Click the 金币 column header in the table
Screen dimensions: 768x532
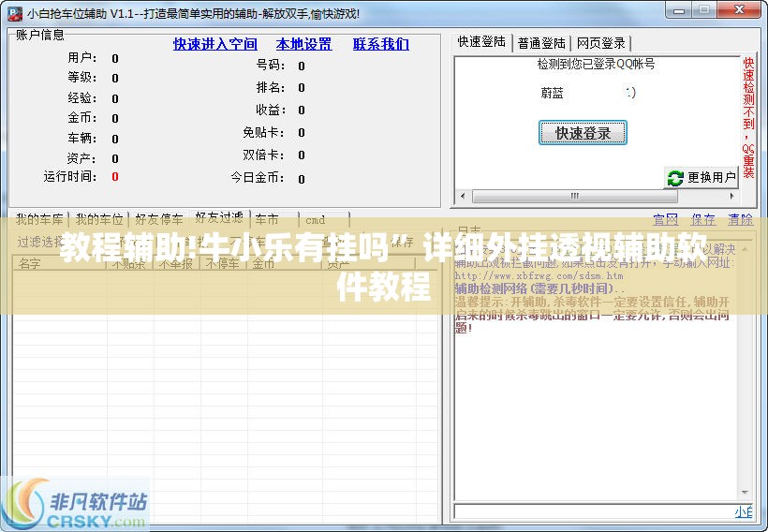click(285, 263)
